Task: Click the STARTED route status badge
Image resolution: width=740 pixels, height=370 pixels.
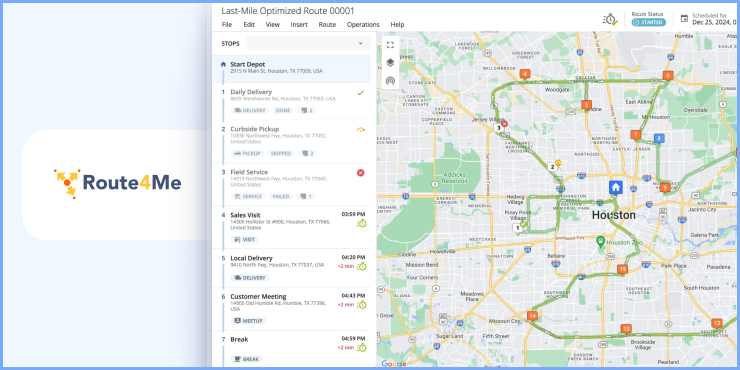Action: (648, 22)
